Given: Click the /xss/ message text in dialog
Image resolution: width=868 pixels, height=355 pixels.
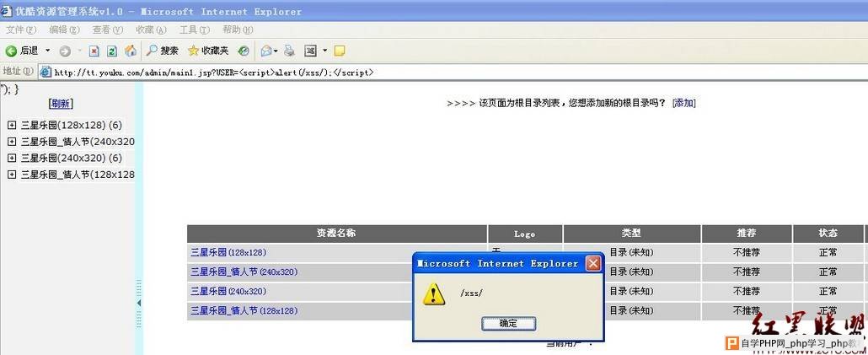Looking at the screenshot, I should coord(472,293).
